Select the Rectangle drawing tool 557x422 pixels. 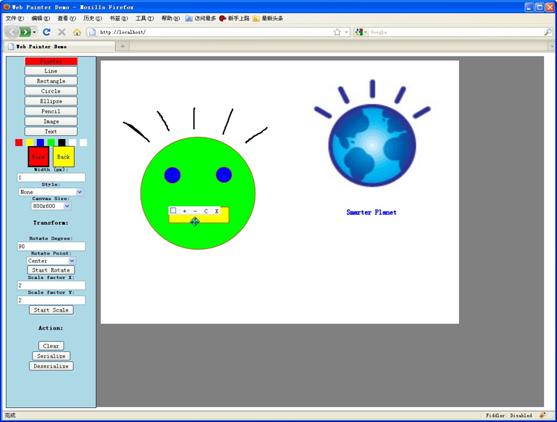[51, 81]
